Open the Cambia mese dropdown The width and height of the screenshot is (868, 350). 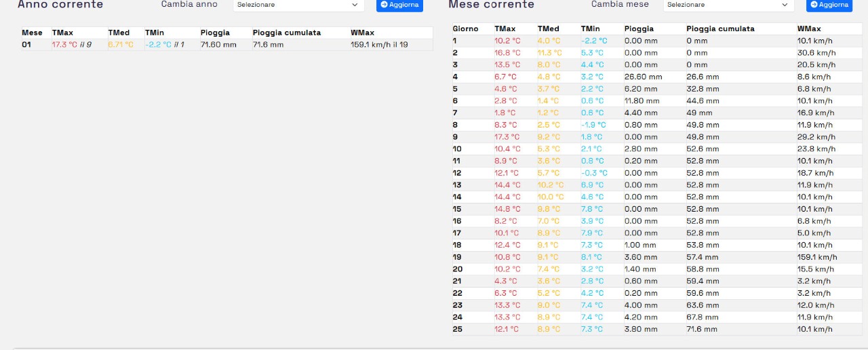pyautogui.click(x=727, y=5)
